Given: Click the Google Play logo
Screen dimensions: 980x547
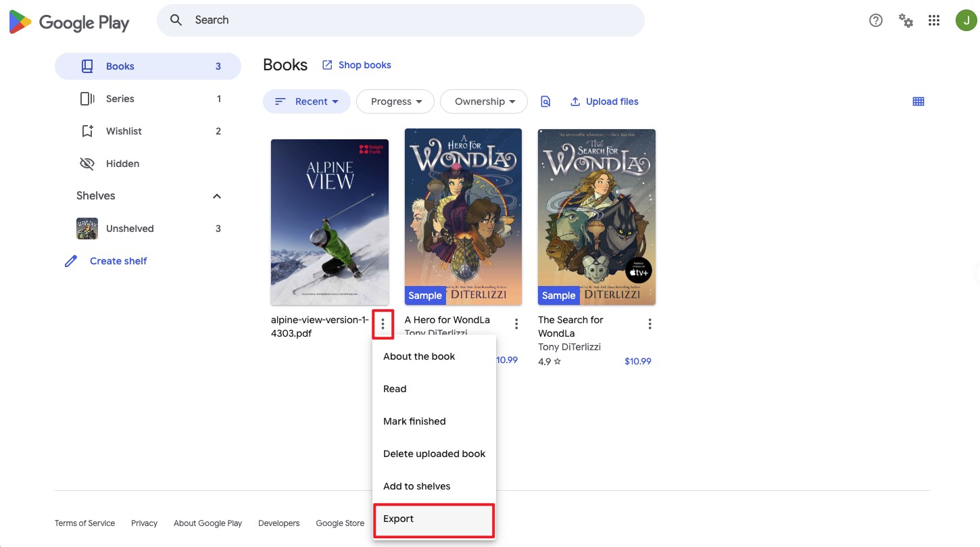Looking at the screenshot, I should (69, 22).
